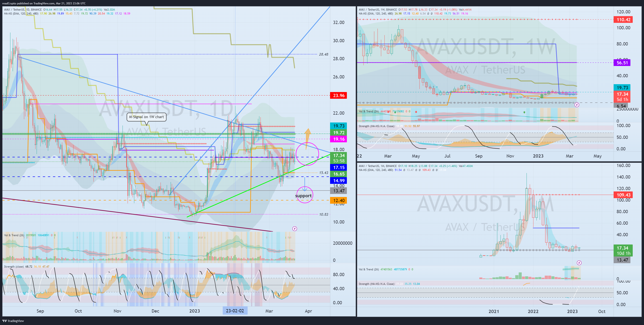This screenshot has height=325, width=644.
Task: Click 'Jul' on the 1W time axis
Action: pyautogui.click(x=447, y=156)
